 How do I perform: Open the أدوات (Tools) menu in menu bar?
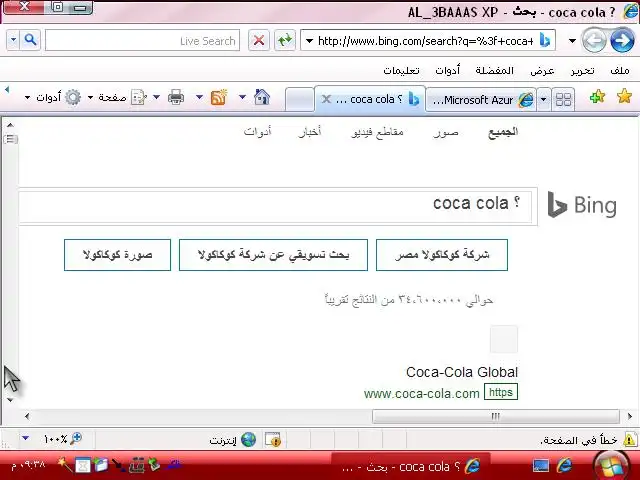pyautogui.click(x=447, y=70)
